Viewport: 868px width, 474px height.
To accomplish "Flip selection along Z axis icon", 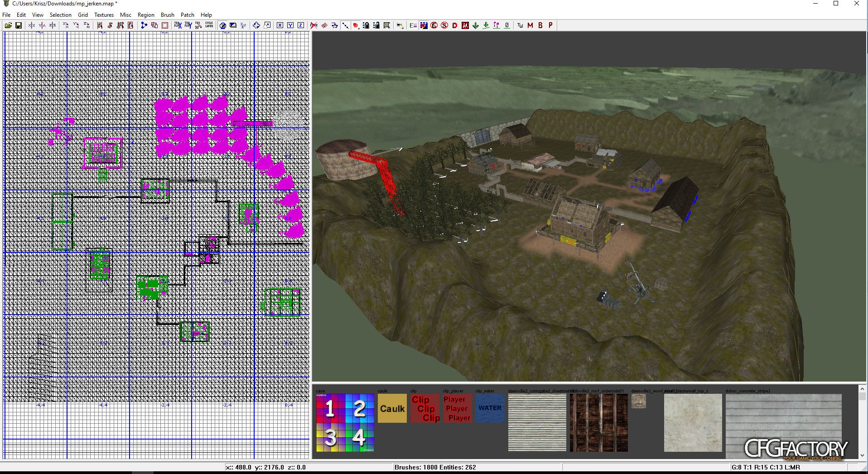I will coord(53,25).
